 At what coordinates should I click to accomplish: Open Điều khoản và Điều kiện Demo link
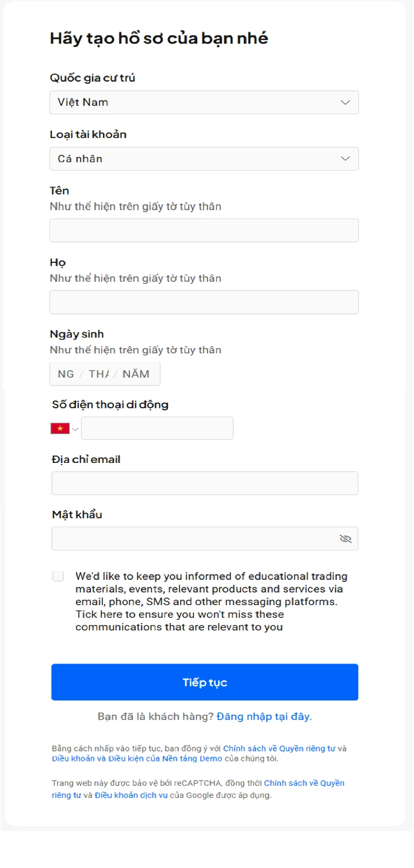[137, 758]
